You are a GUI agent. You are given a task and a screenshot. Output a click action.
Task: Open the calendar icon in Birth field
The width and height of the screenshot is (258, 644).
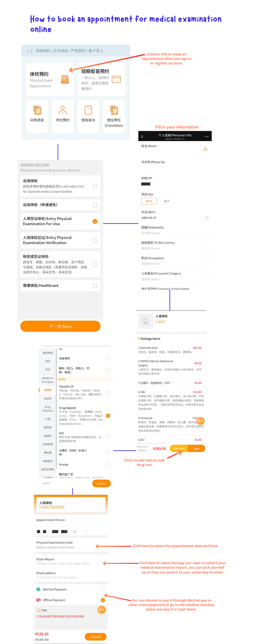[207, 218]
